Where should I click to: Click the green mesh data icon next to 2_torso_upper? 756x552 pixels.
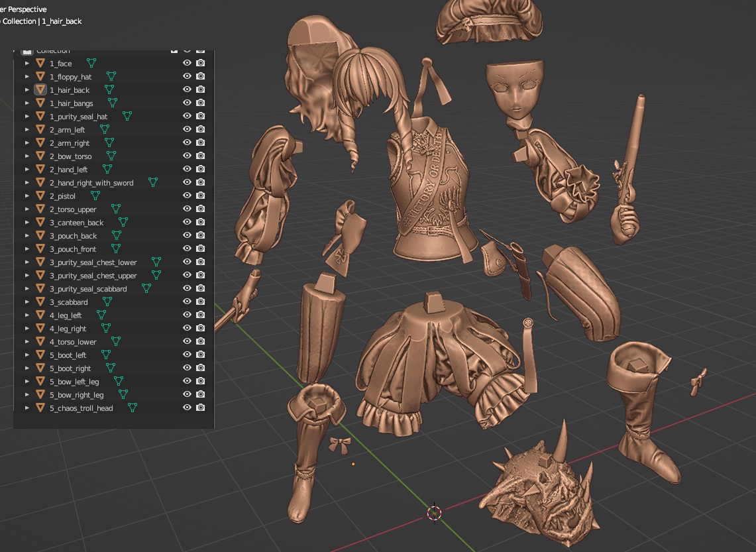[116, 209]
